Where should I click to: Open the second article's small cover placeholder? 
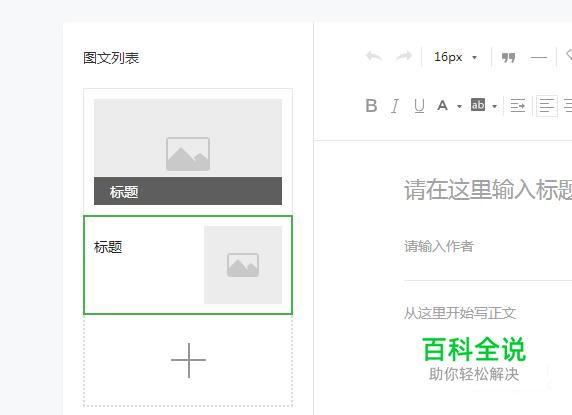pos(243,265)
